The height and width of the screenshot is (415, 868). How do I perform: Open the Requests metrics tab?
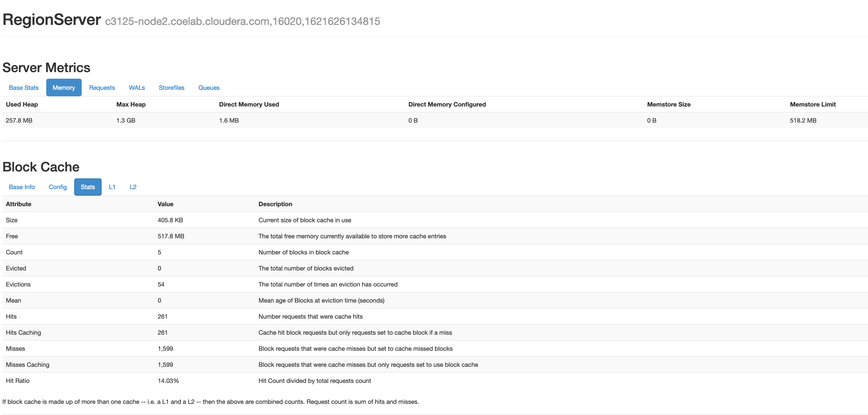(x=102, y=88)
